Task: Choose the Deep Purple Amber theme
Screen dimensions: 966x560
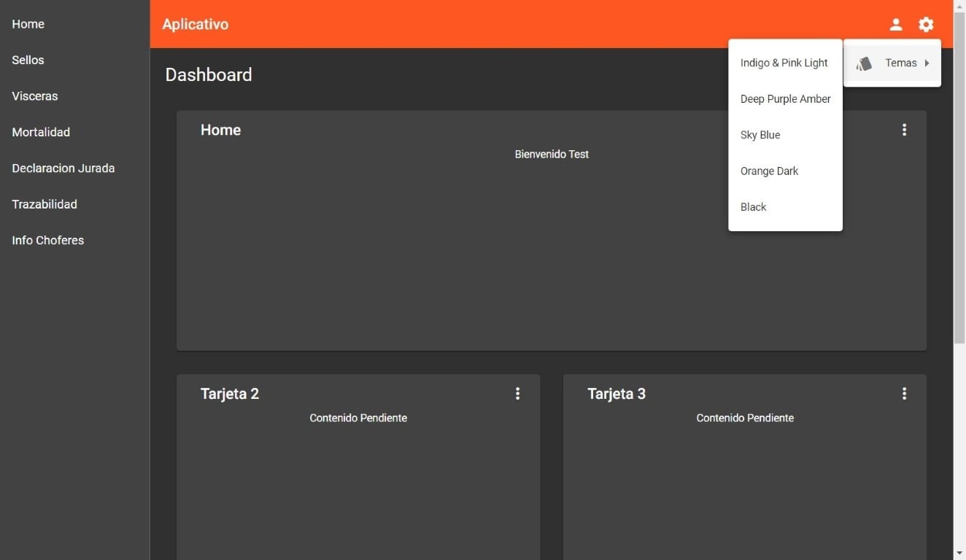Action: tap(785, 99)
